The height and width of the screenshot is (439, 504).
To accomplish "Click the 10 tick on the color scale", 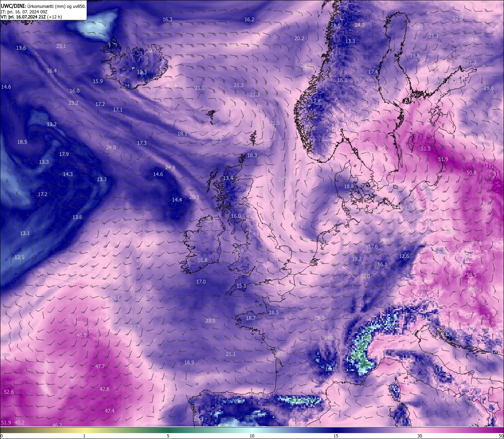I will (x=252, y=436).
